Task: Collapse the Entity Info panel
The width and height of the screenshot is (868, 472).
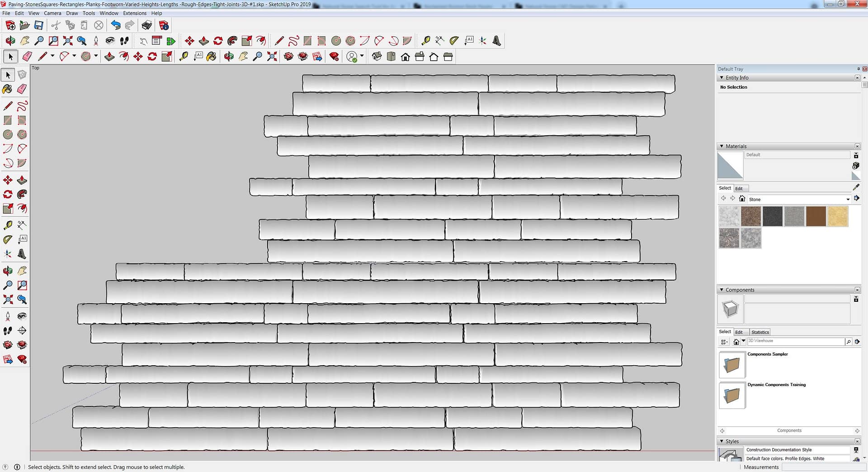Action: [x=722, y=78]
